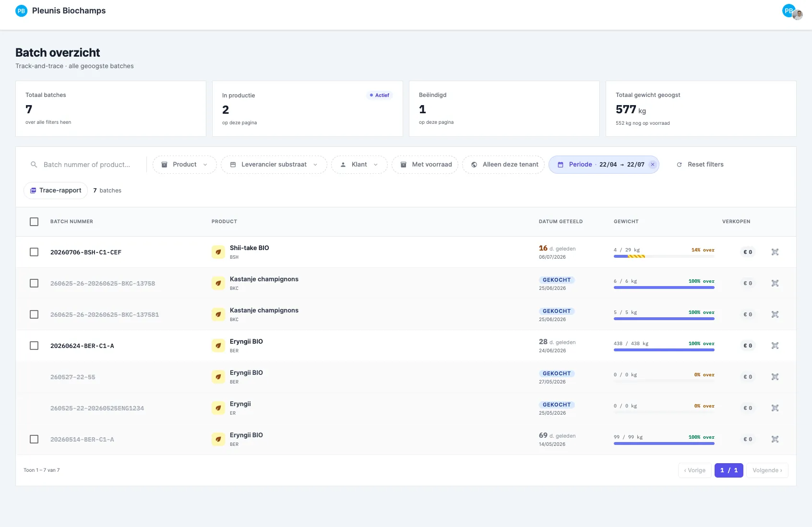Click the 99 / 99 kg progress bar
Viewport: 812px width, 527px height.
tap(664, 443)
